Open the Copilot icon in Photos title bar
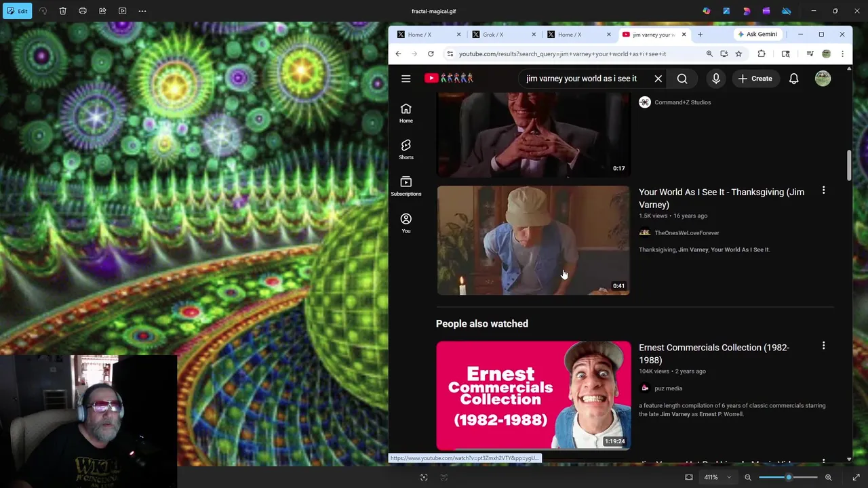Viewport: 868px width, 488px height. 707,11
